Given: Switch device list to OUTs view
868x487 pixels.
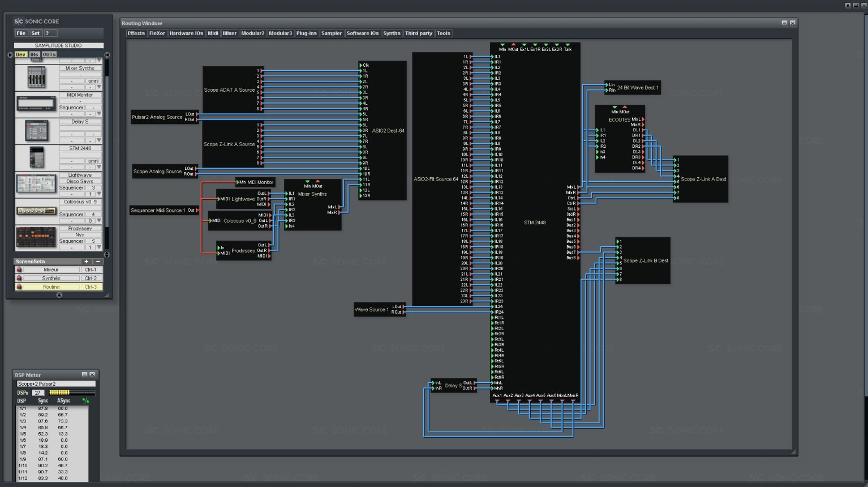Looking at the screenshot, I should pyautogui.click(x=49, y=54).
